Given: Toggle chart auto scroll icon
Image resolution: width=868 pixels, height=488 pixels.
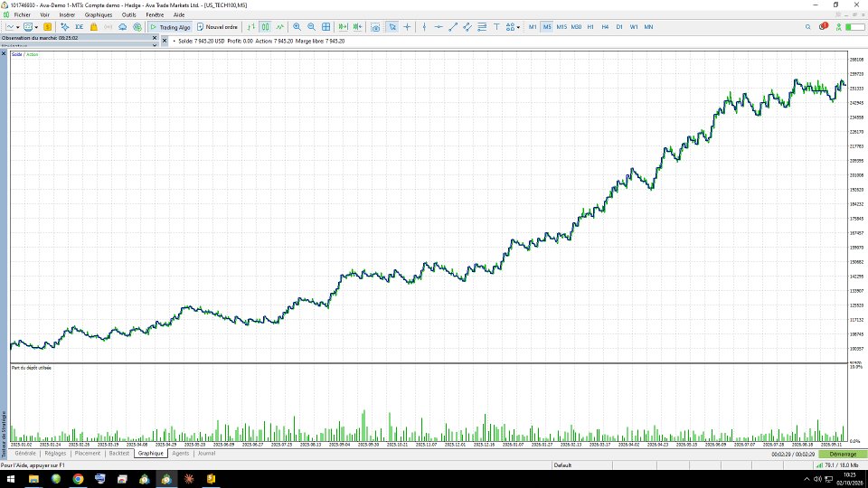Looking at the screenshot, I should (343, 26).
